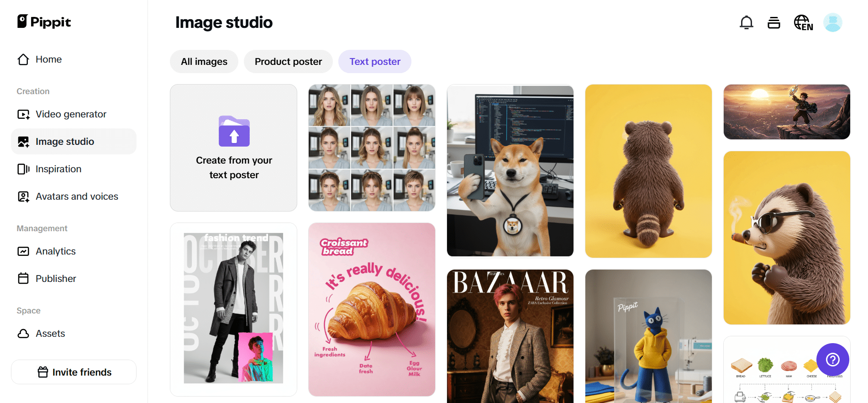Open the credits stack icon
This screenshot has width=868, height=403.
(773, 22)
